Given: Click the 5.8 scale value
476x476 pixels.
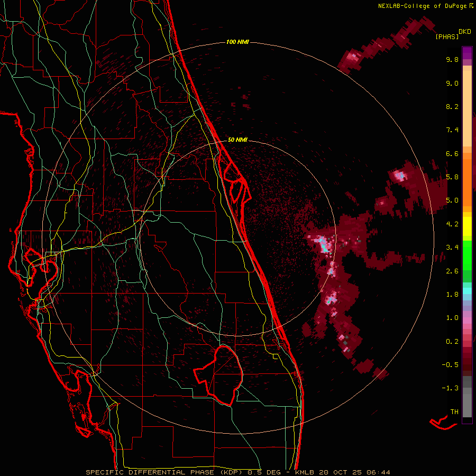Looking at the screenshot, I should 452,177.
